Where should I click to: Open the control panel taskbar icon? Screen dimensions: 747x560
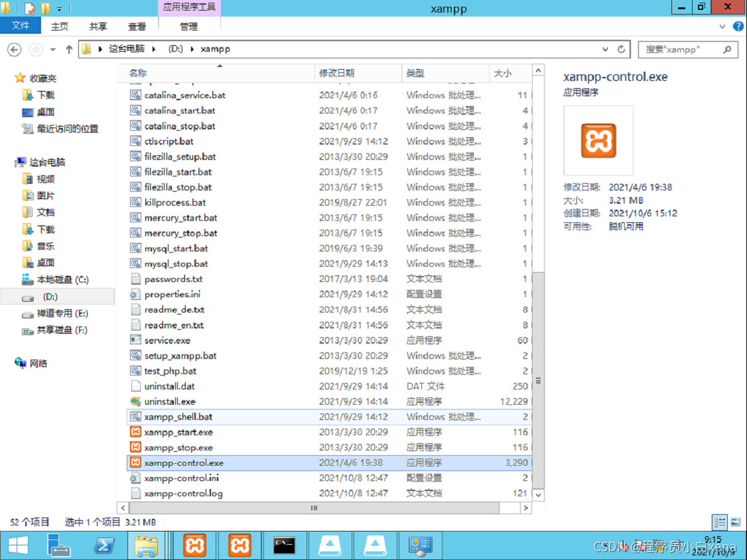coord(420,545)
